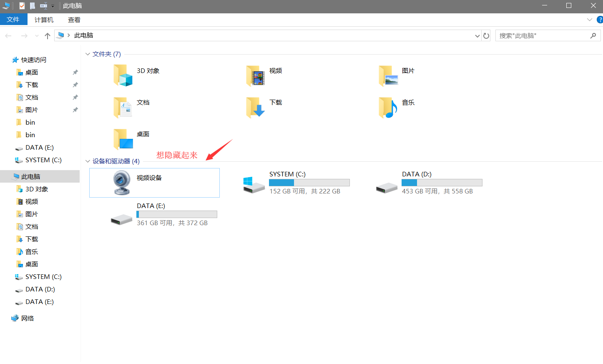
Task: Open the help question mark icon
Action: [600, 20]
